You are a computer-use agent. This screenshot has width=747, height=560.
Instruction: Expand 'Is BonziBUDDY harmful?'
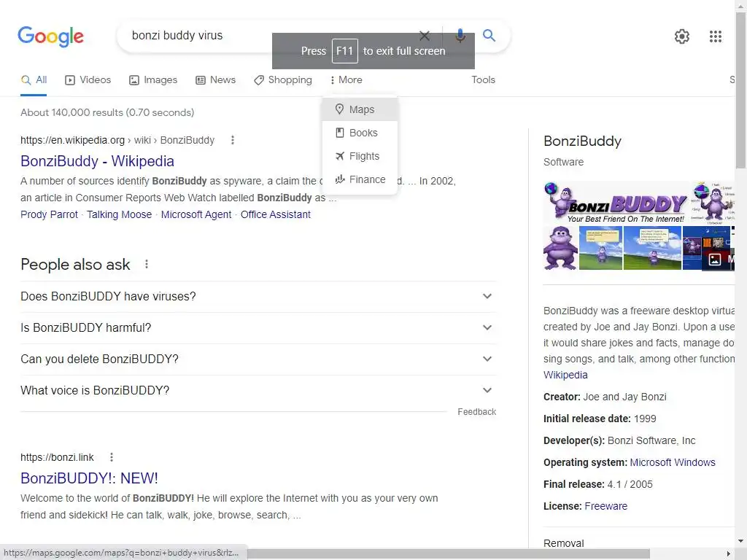pos(258,328)
